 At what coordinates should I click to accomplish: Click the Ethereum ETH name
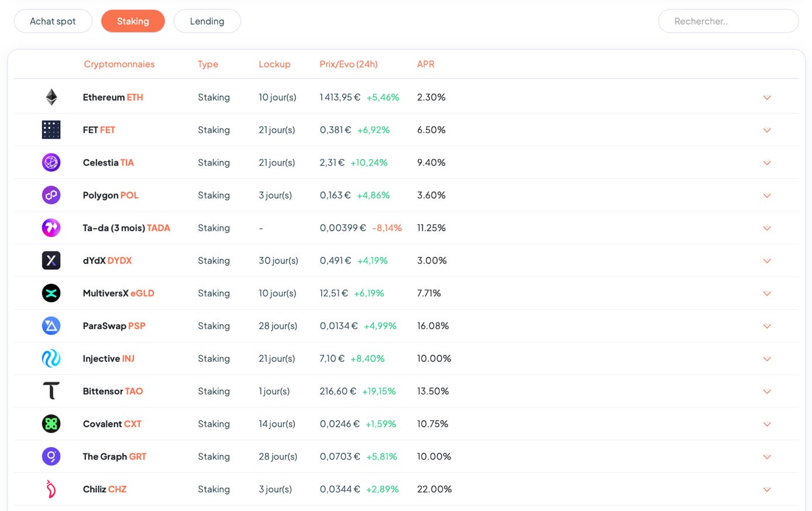pyautogui.click(x=113, y=97)
